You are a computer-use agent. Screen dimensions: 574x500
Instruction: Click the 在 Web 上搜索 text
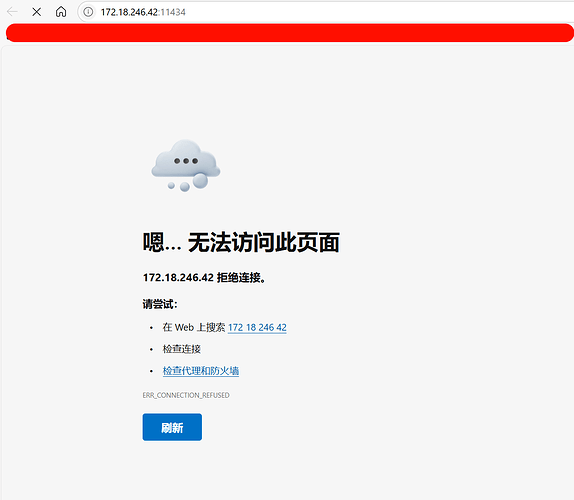coord(194,327)
